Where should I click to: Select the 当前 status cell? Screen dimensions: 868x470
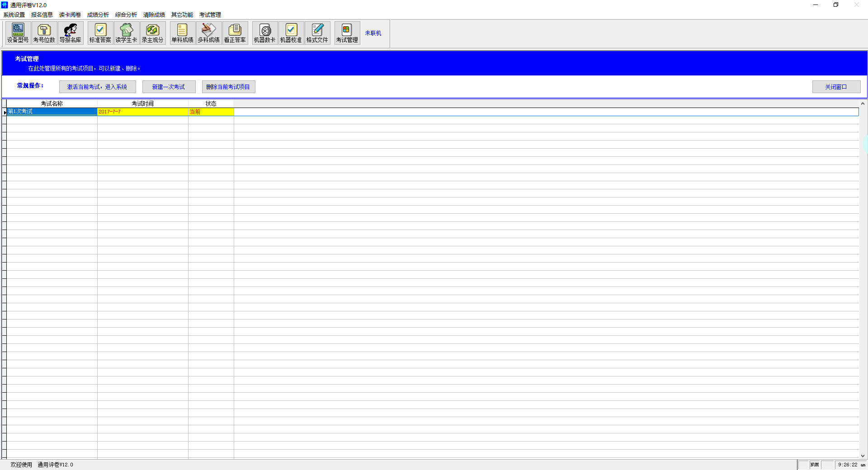[x=211, y=112]
